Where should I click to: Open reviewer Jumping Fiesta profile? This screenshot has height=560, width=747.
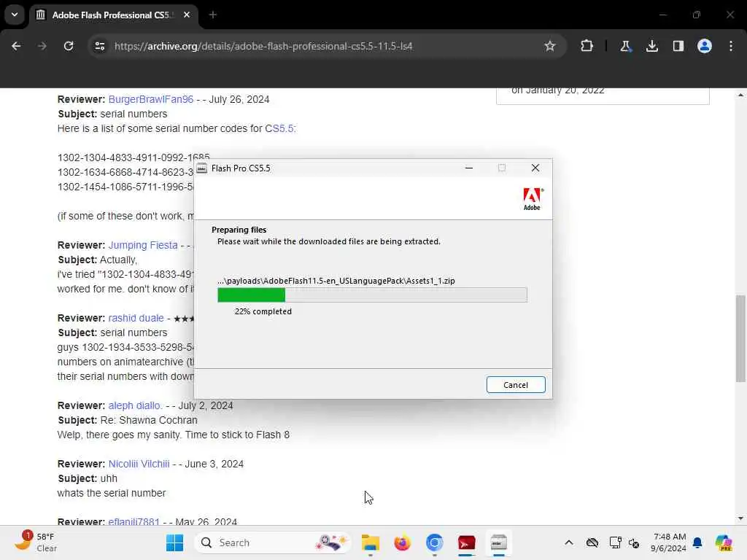tap(143, 245)
